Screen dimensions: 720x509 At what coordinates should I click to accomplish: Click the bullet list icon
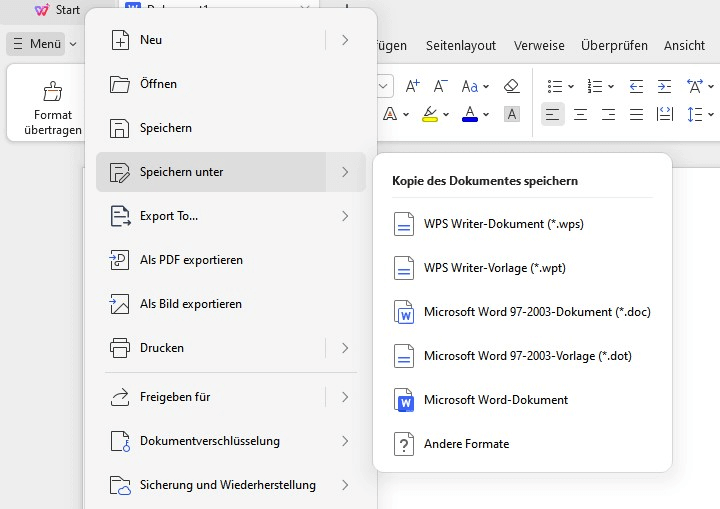click(555, 86)
